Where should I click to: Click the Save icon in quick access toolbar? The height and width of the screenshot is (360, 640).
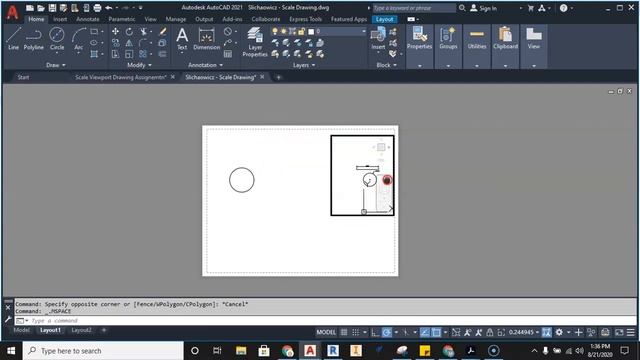tap(52, 8)
